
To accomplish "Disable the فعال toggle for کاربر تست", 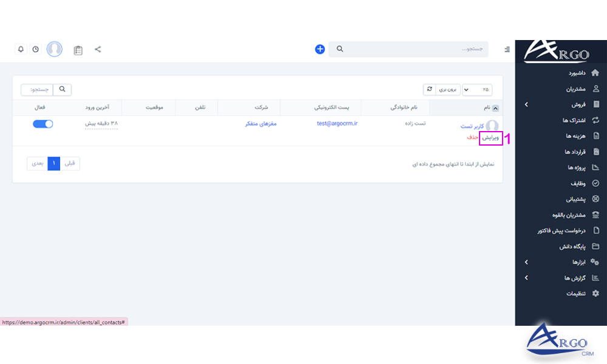I will [x=42, y=123].
